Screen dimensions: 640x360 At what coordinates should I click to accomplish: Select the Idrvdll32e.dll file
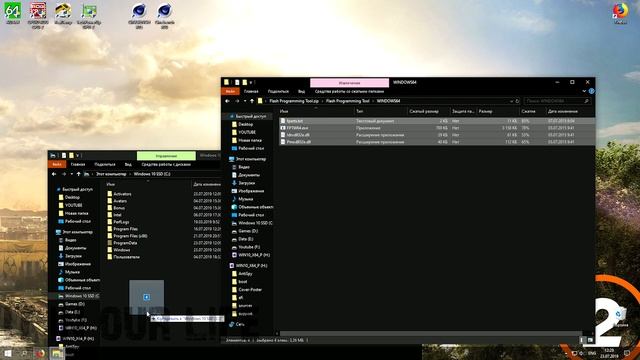437,135
